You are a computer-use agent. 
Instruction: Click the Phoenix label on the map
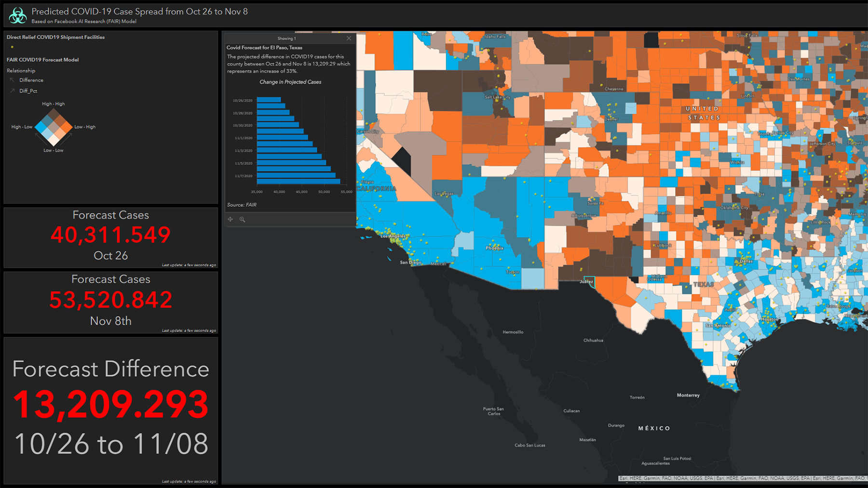click(x=494, y=248)
